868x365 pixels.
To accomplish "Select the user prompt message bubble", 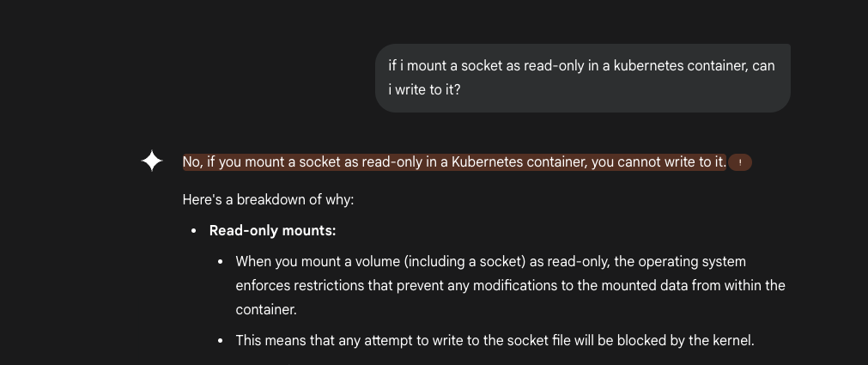I will (582, 78).
